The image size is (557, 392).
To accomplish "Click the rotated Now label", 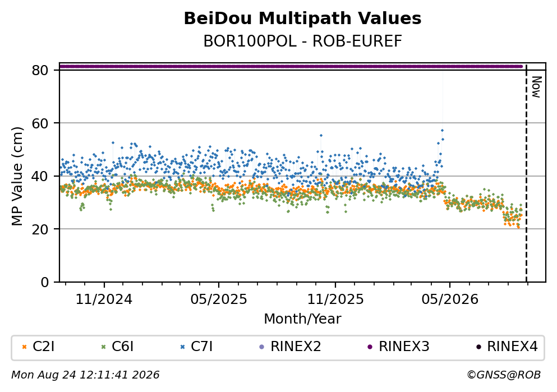I will click(536, 87).
